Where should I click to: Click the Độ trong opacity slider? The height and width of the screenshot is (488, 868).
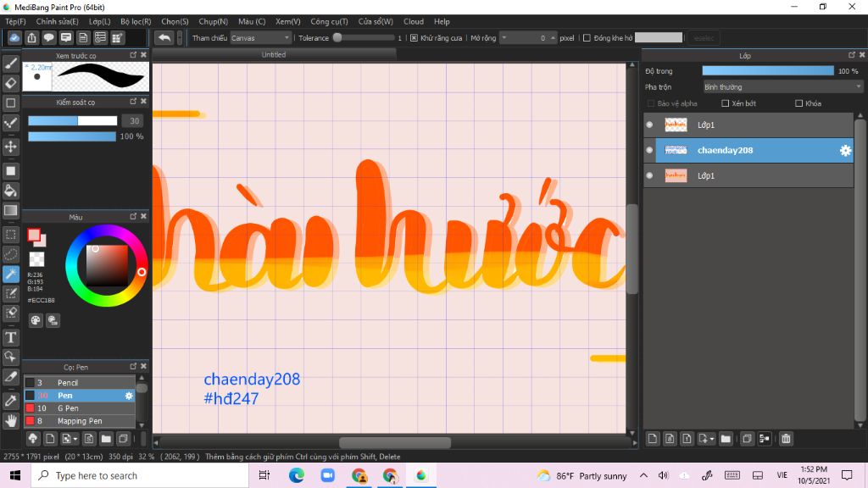[768, 71]
